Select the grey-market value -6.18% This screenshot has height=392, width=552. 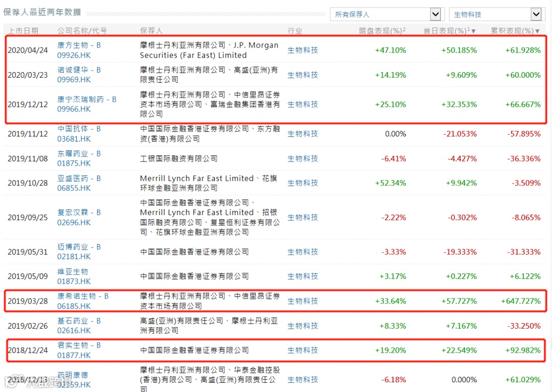(394, 380)
